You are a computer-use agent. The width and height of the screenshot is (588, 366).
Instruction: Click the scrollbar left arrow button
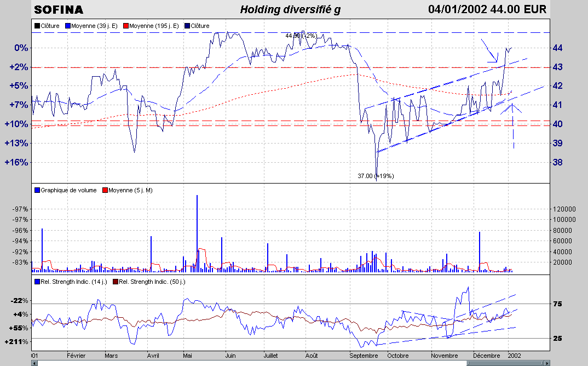(34, 363)
